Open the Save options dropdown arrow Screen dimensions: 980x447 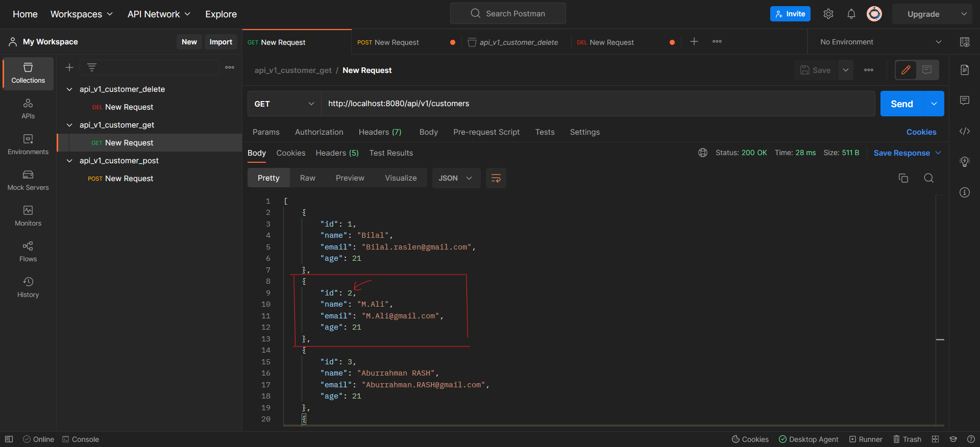tap(846, 70)
